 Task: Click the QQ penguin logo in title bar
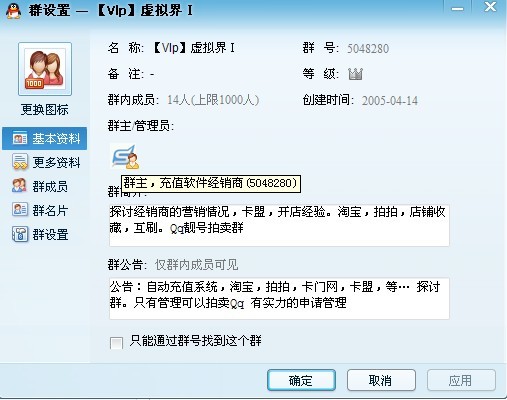[13, 11]
